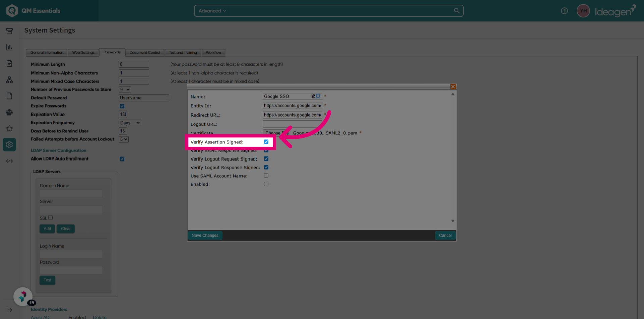
Task: Switch to Workflow tab
Action: pyautogui.click(x=213, y=53)
